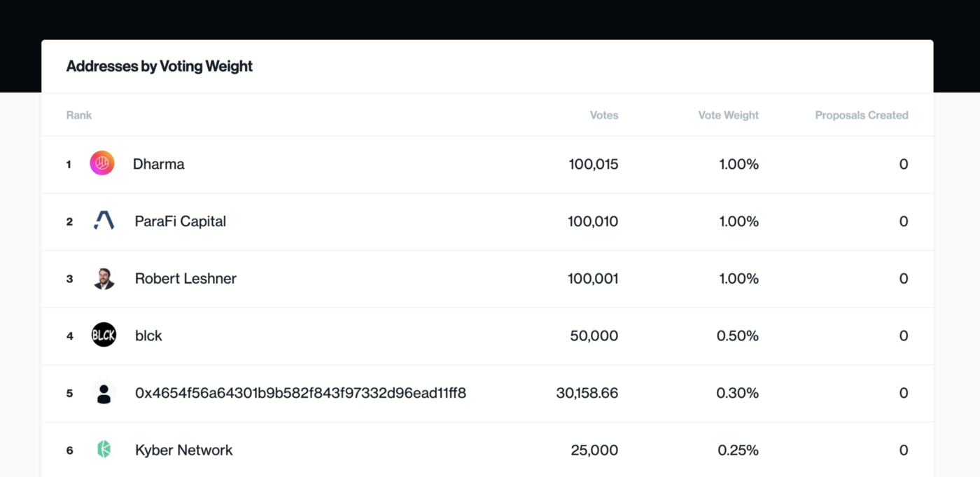The image size is (980, 477).
Task: Open the Kyber Network name link
Action: point(184,450)
